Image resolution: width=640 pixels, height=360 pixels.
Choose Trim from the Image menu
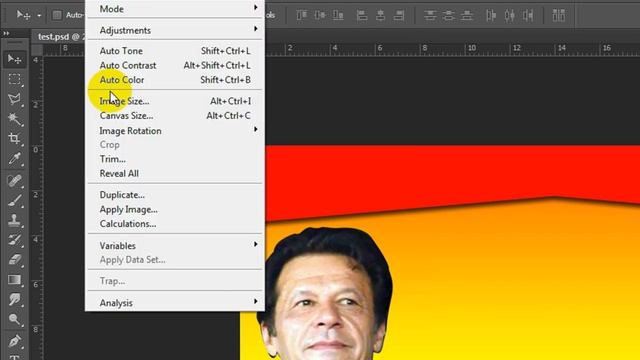click(175, 159)
